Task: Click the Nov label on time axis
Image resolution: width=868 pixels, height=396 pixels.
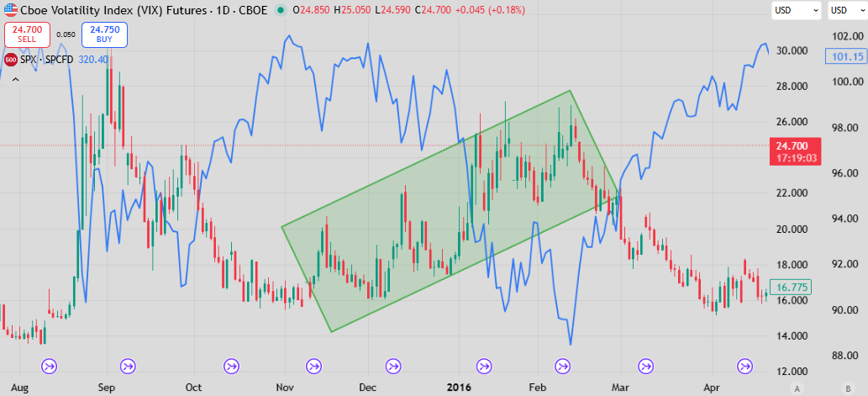Action: pyautogui.click(x=285, y=387)
